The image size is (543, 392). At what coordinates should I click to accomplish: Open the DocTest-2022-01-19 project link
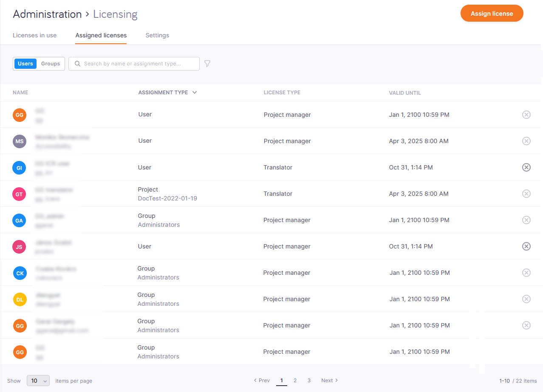pos(167,198)
